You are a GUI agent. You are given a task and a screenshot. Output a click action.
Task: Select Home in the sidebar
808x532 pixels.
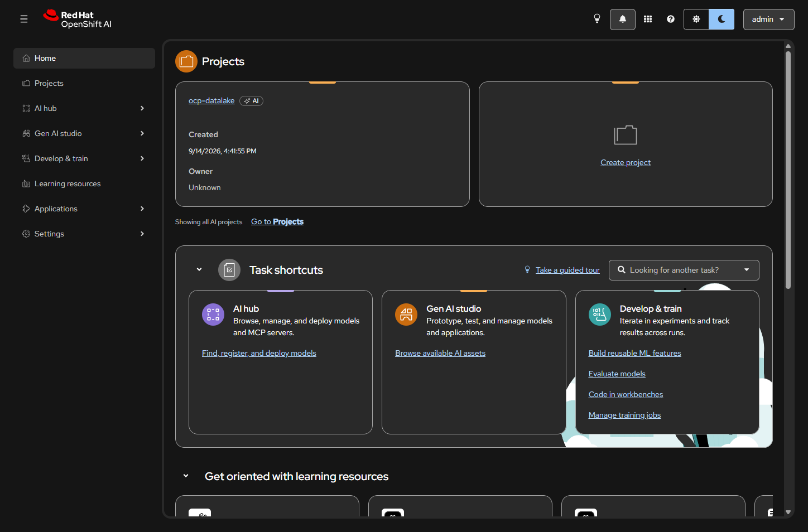(x=84, y=58)
